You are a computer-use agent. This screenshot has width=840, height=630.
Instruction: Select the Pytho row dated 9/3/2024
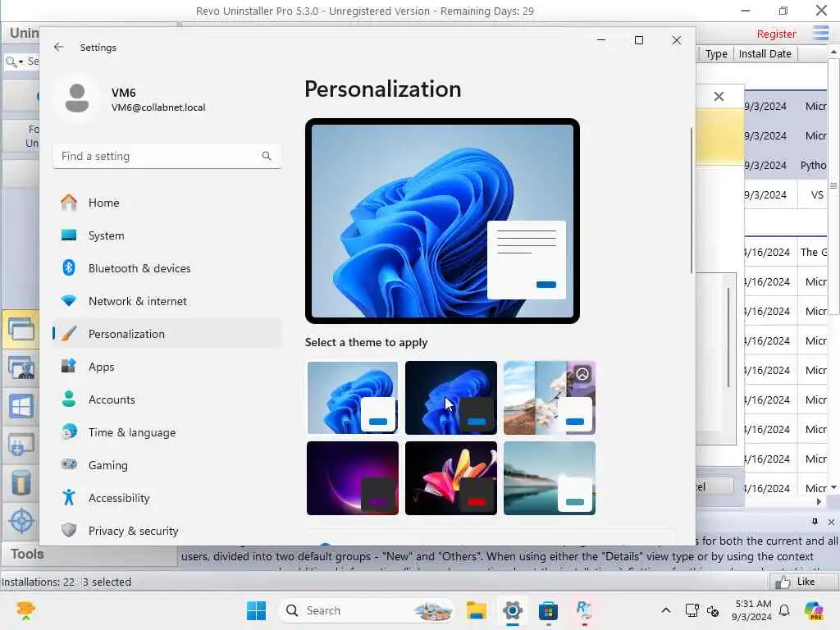pyautogui.click(x=786, y=165)
